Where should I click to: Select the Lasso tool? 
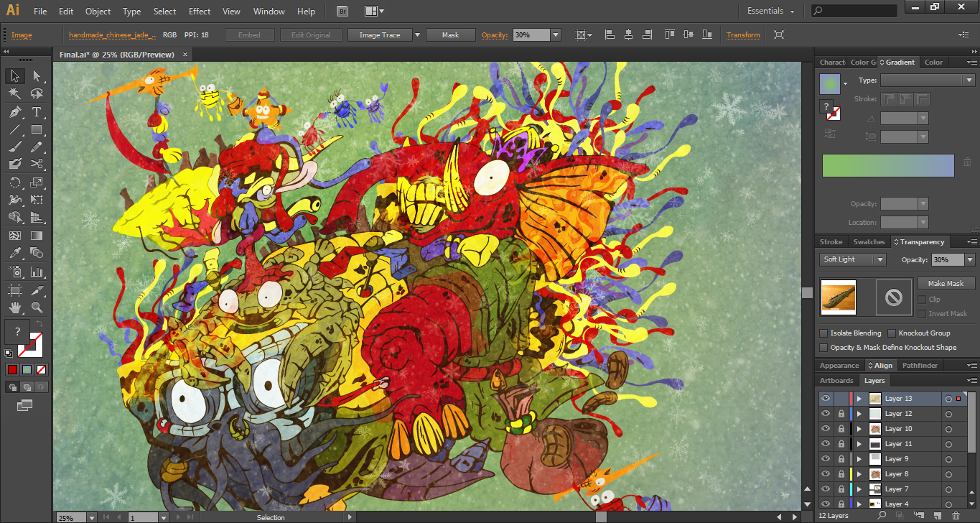pyautogui.click(x=37, y=93)
